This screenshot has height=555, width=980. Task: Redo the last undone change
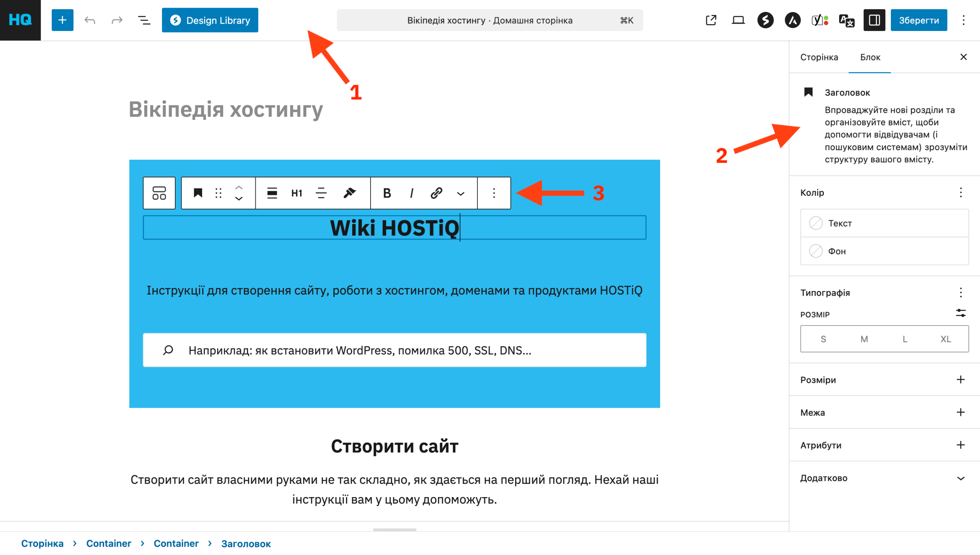point(117,20)
